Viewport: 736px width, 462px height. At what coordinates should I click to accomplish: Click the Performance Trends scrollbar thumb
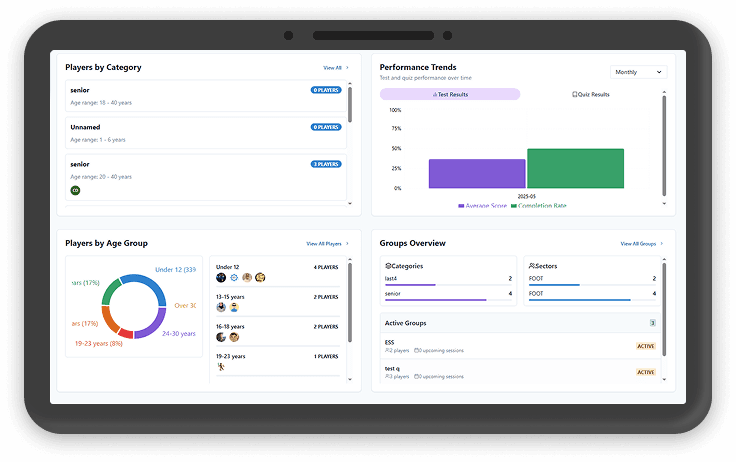coord(664,146)
